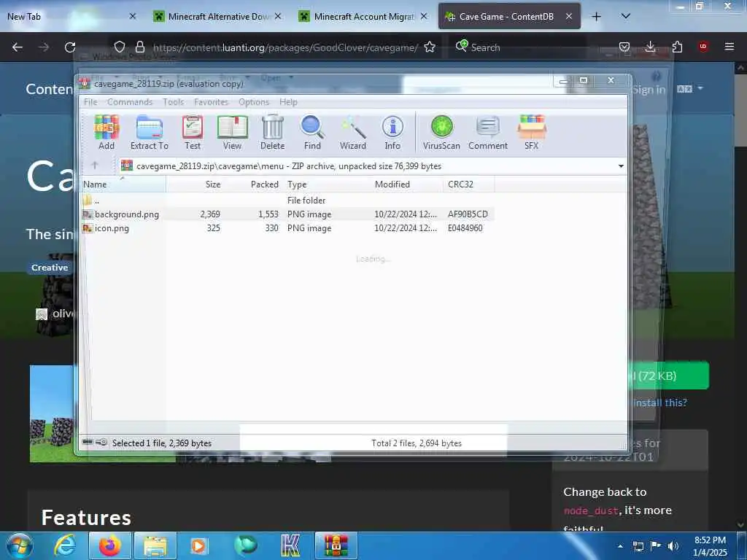This screenshot has height=560, width=747.
Task: Open the Favorites menu
Action: point(211,102)
